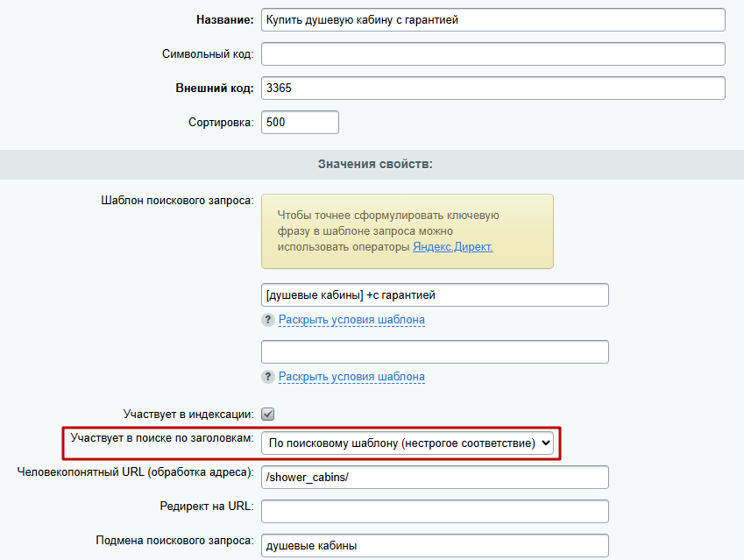This screenshot has width=744, height=560.
Task: Click the yellow hint box about ключевую фразу
Action: (407, 231)
